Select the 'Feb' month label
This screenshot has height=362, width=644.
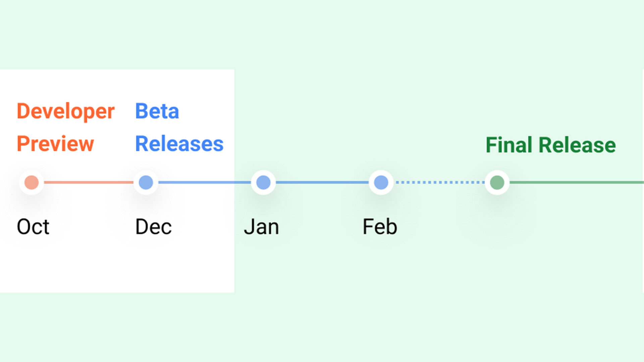pos(380,227)
